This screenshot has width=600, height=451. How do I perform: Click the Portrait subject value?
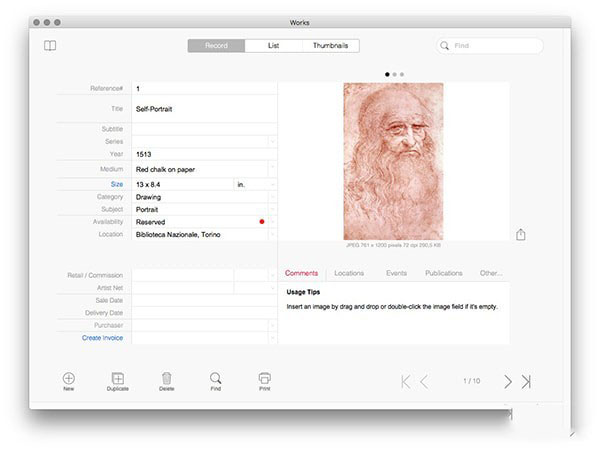coord(147,210)
